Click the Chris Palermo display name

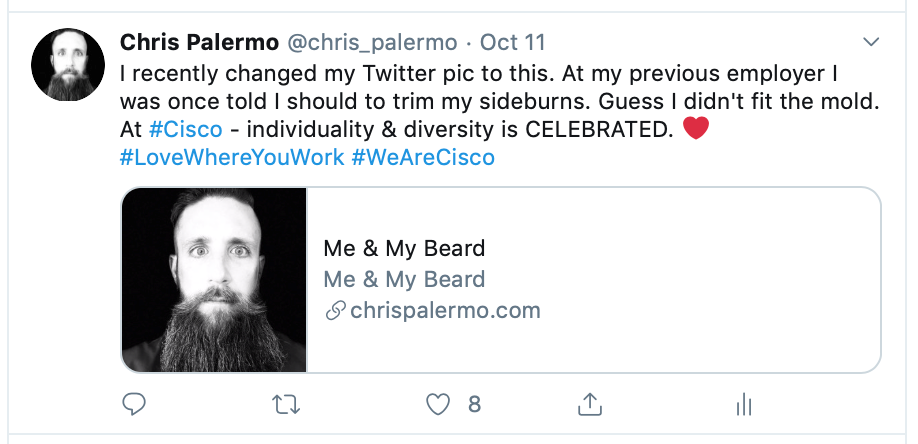coord(199,43)
